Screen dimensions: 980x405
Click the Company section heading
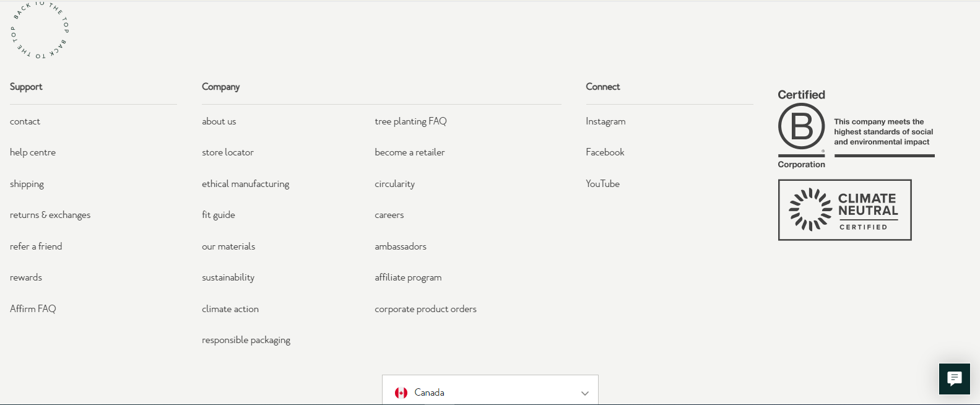click(220, 87)
